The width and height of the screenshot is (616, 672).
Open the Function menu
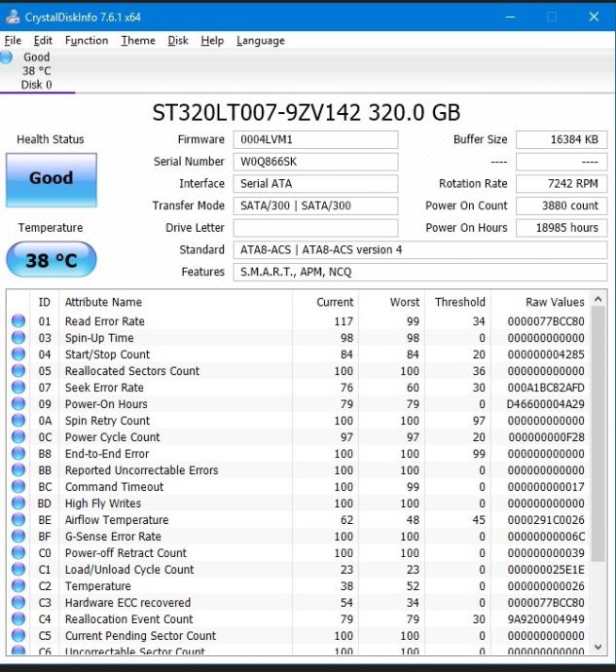click(x=87, y=41)
